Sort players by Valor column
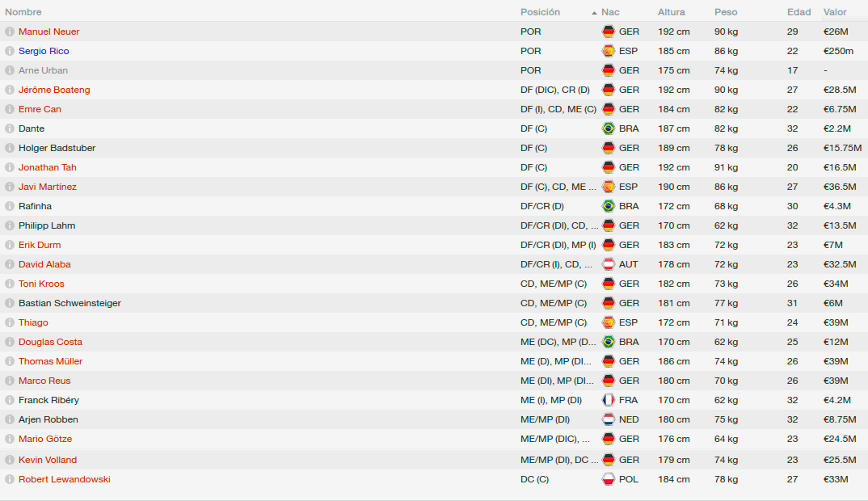The width and height of the screenshot is (868, 501). [835, 11]
